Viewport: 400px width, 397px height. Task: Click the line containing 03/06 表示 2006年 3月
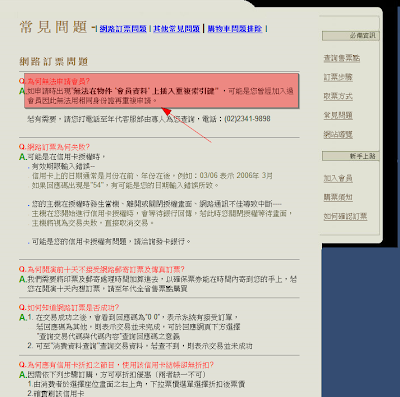(152, 176)
